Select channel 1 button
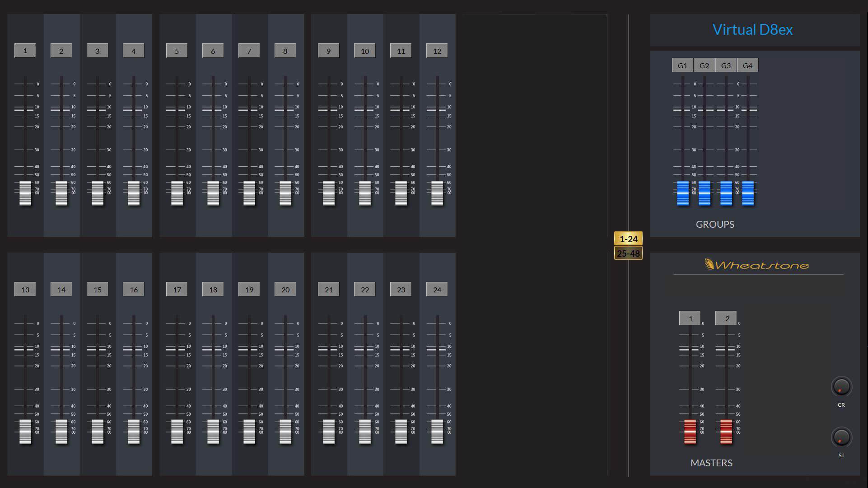This screenshot has width=868, height=488. tap(25, 51)
